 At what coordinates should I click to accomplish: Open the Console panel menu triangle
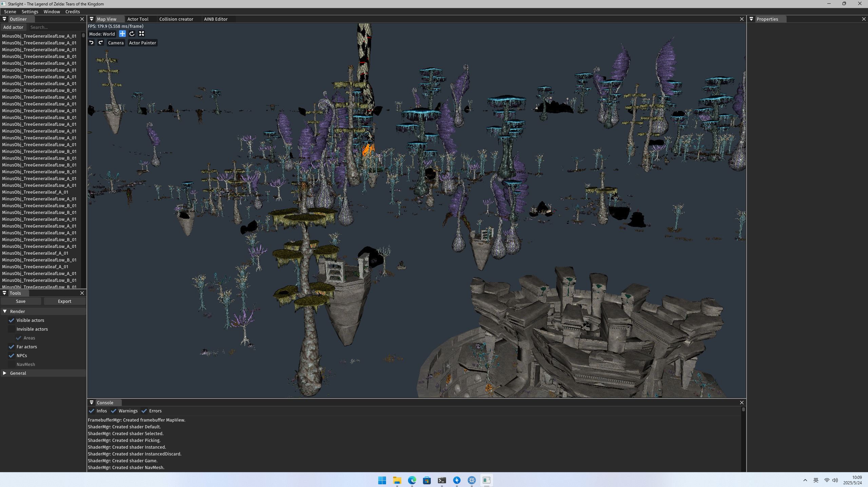coord(92,403)
